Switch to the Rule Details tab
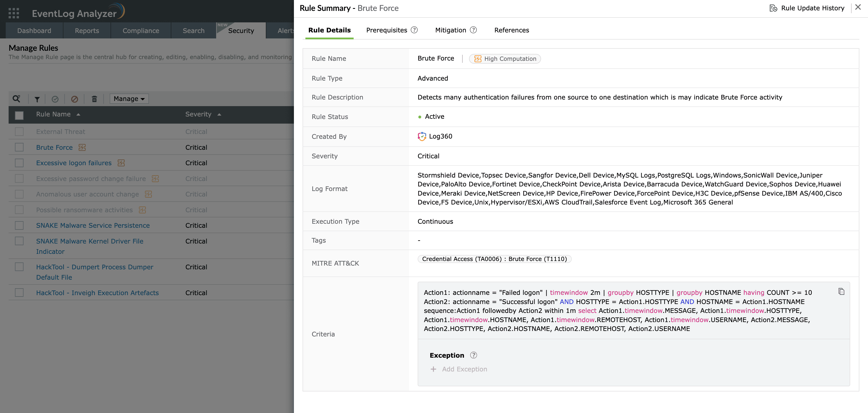This screenshot has height=413, width=868. 329,30
